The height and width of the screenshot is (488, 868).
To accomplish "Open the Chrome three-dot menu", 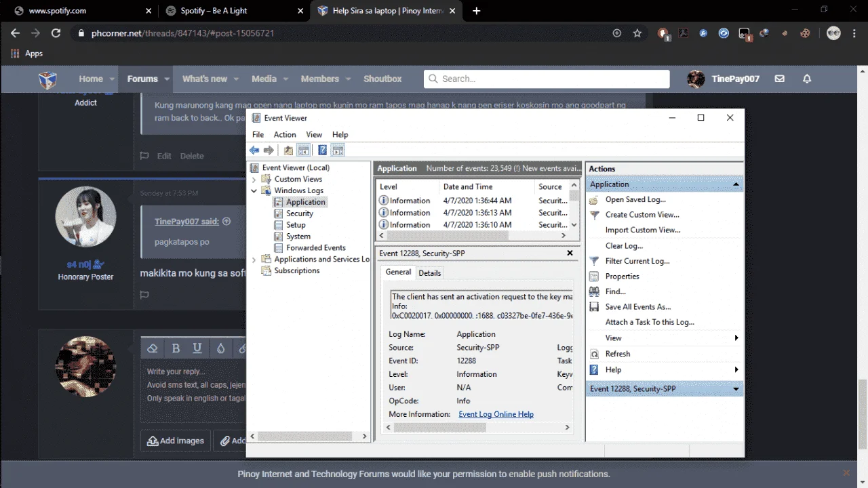I will pyautogui.click(x=855, y=33).
